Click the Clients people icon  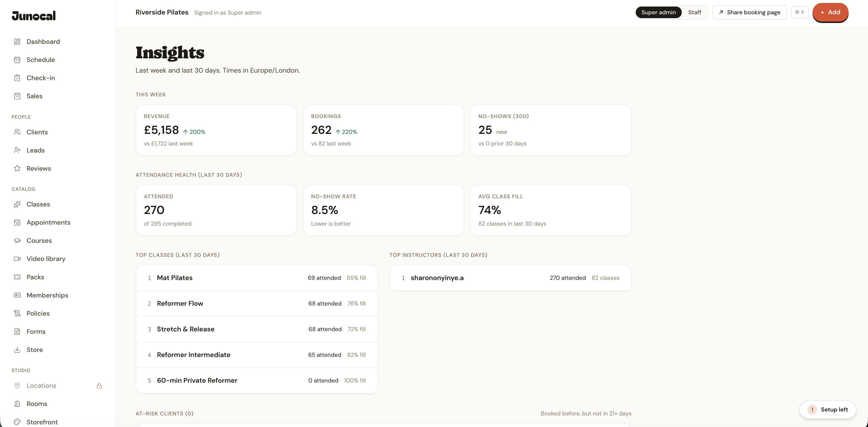(17, 132)
